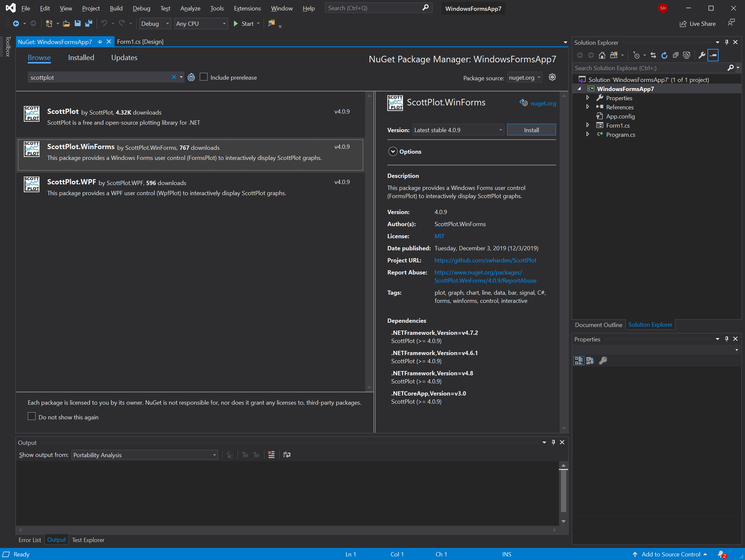Select the Undo icon in the toolbar
745x560 pixels.
[x=104, y=23]
